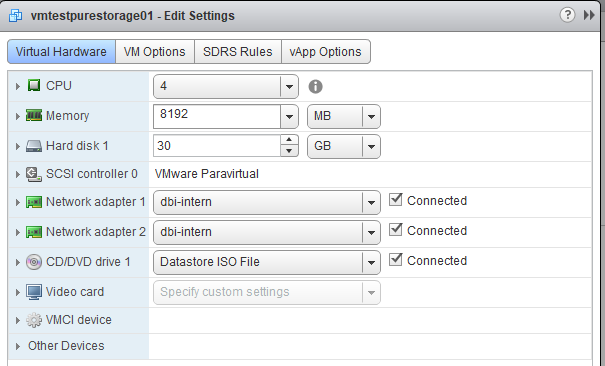The height and width of the screenshot is (366, 605).
Task: Switch to the VM Options tab
Action: (x=155, y=52)
